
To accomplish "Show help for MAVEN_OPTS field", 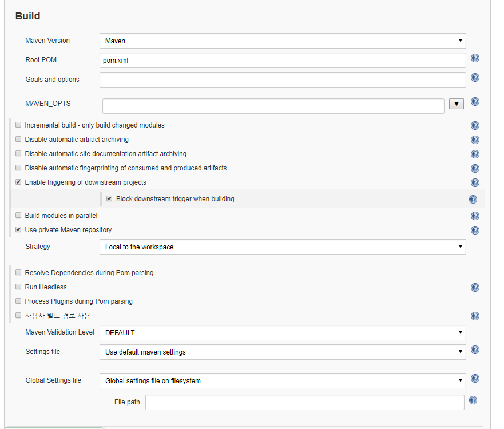I will [x=475, y=102].
